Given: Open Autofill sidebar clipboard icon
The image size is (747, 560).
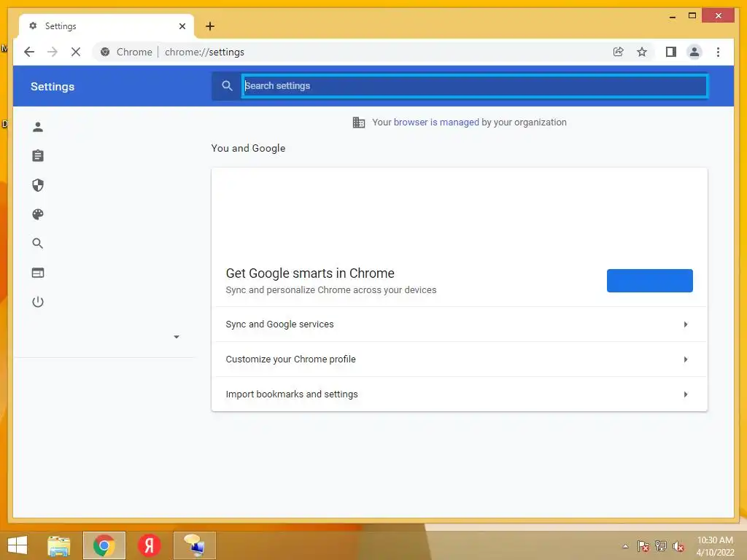Looking at the screenshot, I should pos(38,156).
